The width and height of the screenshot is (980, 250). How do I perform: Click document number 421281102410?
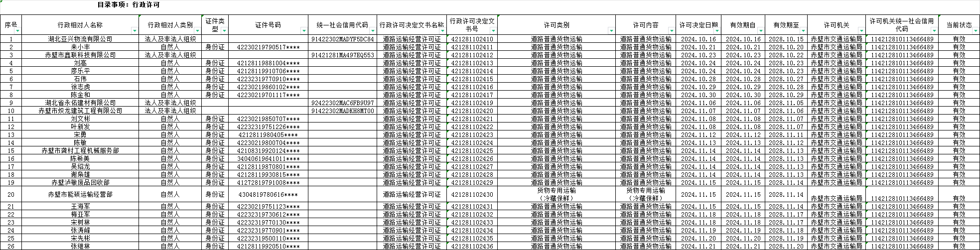click(x=472, y=39)
